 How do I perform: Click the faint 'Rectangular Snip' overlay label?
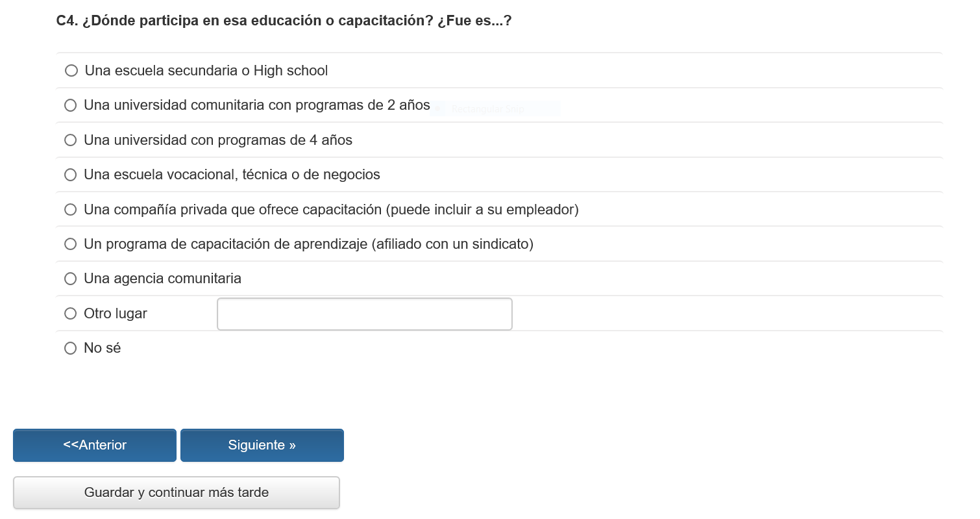[487, 109]
